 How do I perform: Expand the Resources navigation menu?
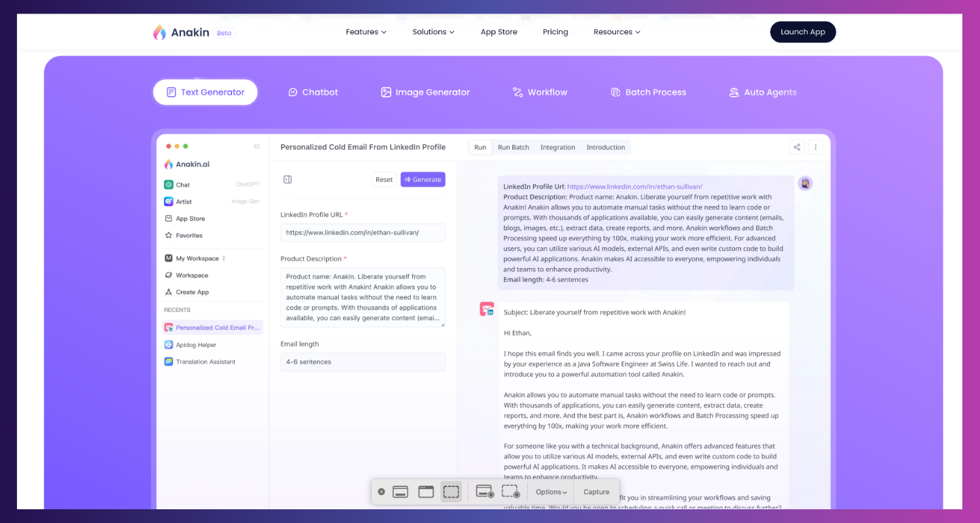pyautogui.click(x=616, y=31)
